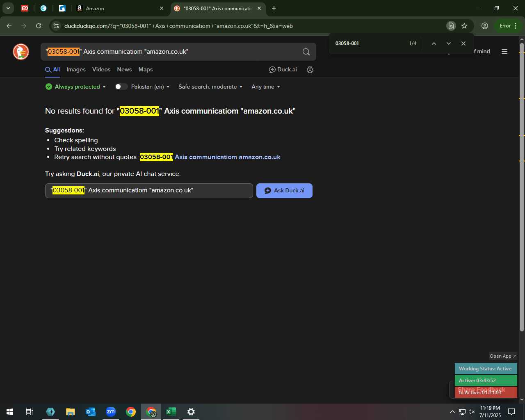
Task: Click the green Active time bar
Action: pos(486,381)
